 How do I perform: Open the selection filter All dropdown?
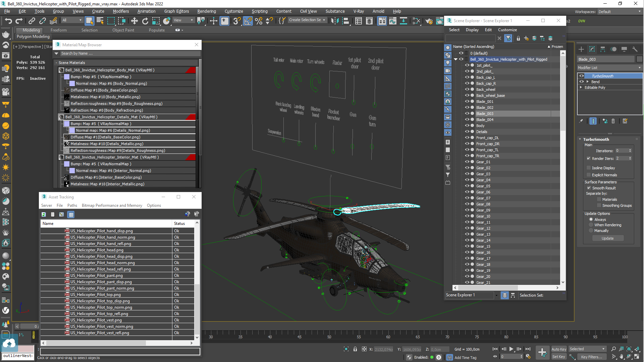(72, 20)
